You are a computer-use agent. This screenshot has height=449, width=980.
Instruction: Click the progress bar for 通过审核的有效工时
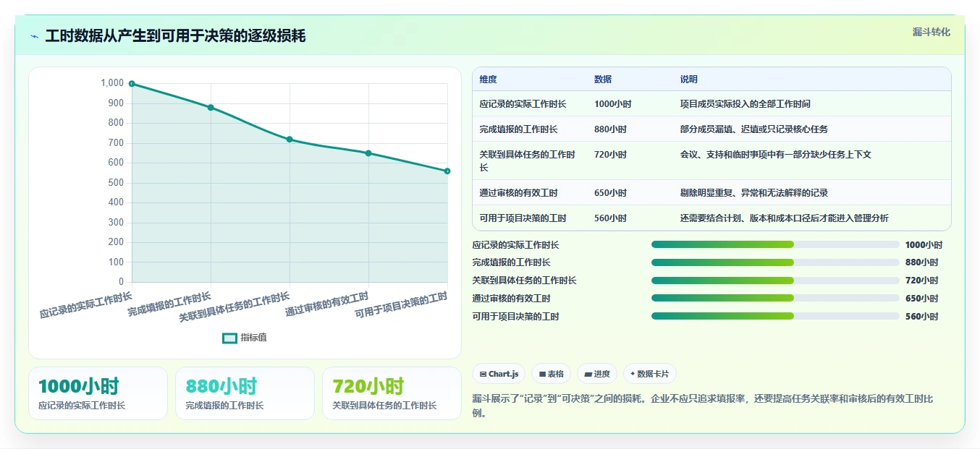coord(775,298)
